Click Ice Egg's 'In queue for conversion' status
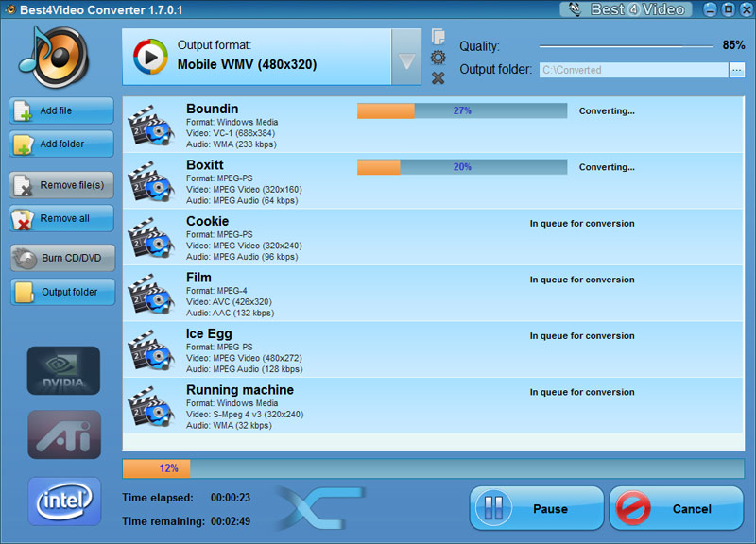The height and width of the screenshot is (544, 756). [x=582, y=336]
